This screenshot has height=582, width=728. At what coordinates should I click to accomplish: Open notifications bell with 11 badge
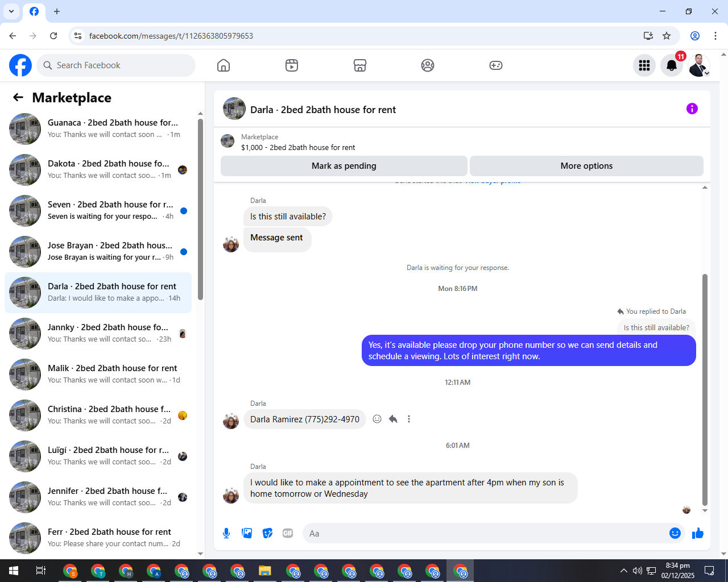pos(672,65)
